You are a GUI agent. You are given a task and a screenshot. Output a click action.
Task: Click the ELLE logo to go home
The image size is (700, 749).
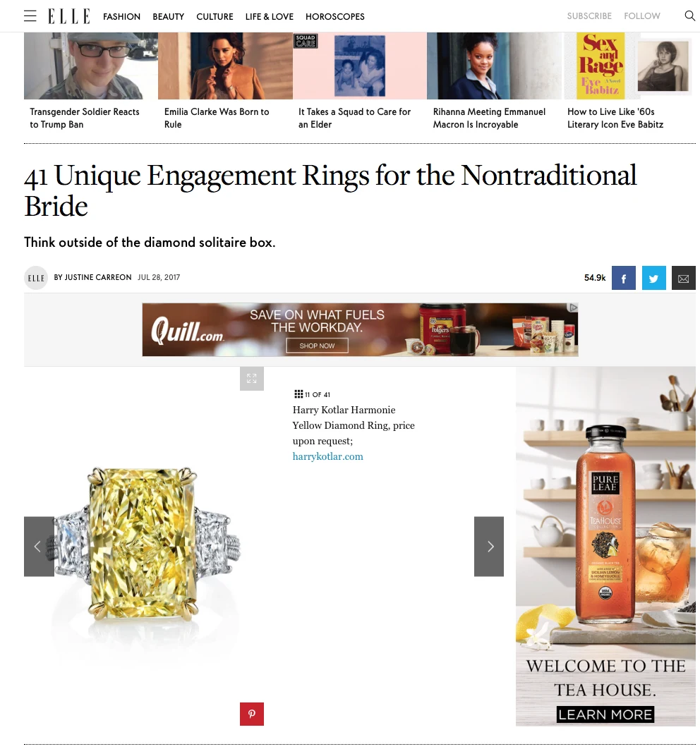68,16
